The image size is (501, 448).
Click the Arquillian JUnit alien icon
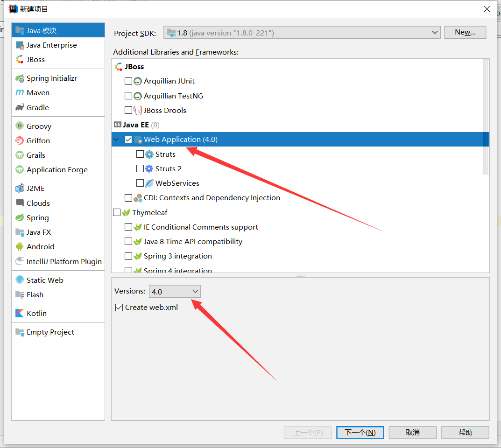(138, 81)
